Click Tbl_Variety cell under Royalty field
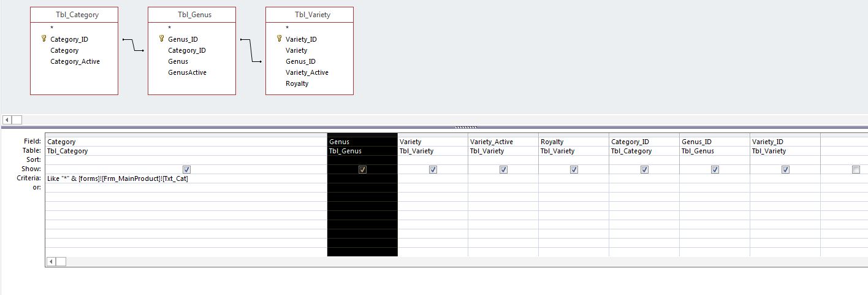 (574, 151)
